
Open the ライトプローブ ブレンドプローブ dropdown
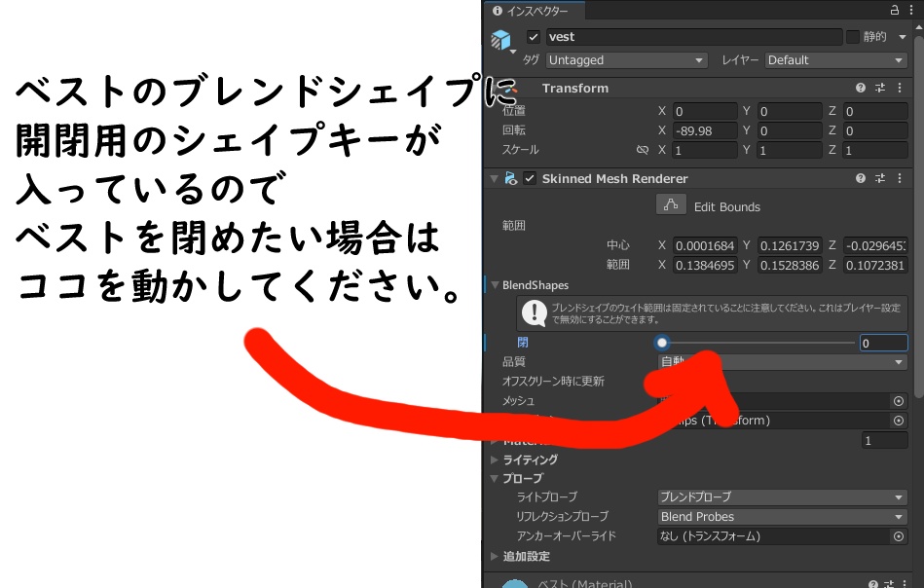[782, 497]
